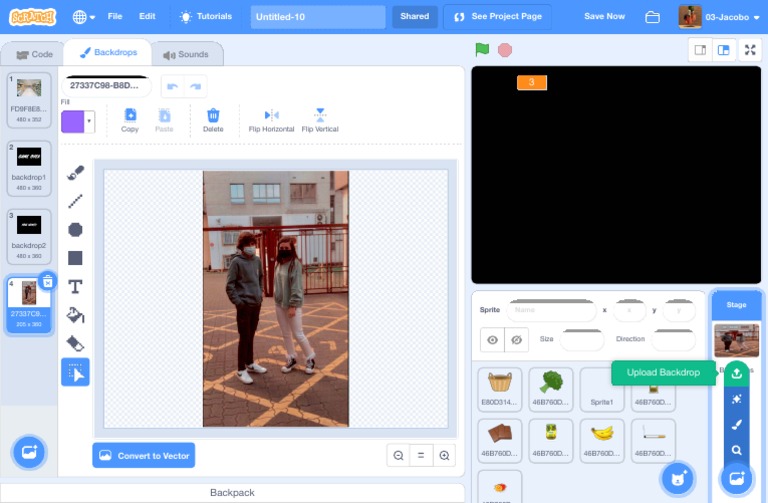This screenshot has height=503, width=768.
Task: Select the Line tool
Action: click(x=75, y=201)
